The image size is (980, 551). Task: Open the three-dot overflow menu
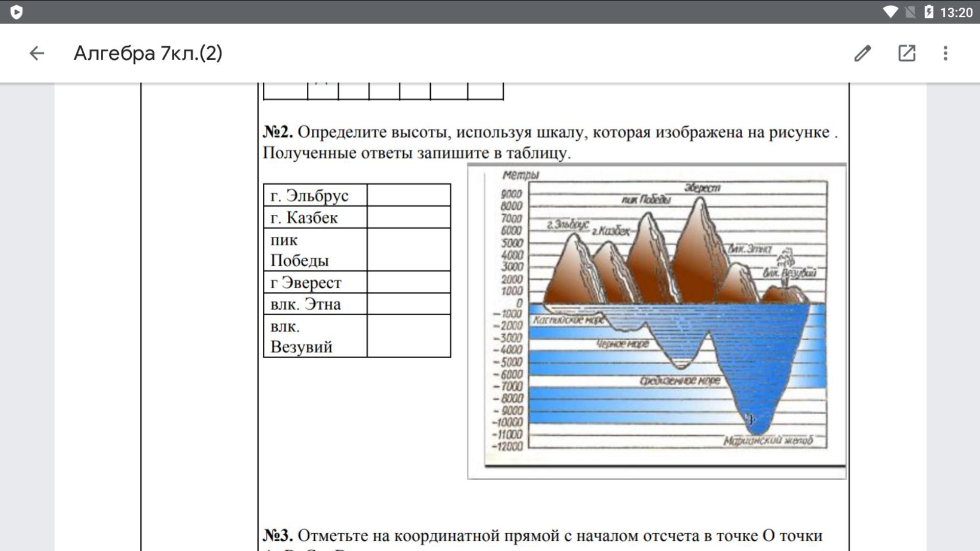[945, 53]
